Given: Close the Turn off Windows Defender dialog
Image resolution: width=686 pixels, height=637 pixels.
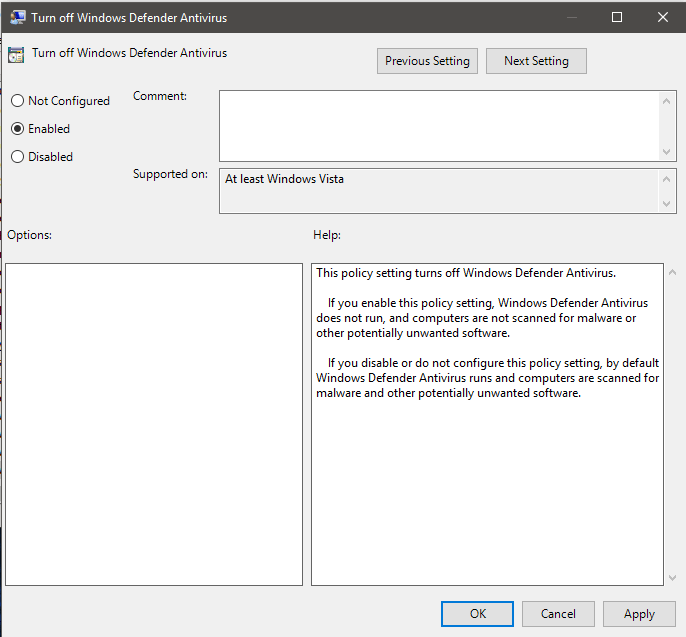Looking at the screenshot, I should pos(662,17).
